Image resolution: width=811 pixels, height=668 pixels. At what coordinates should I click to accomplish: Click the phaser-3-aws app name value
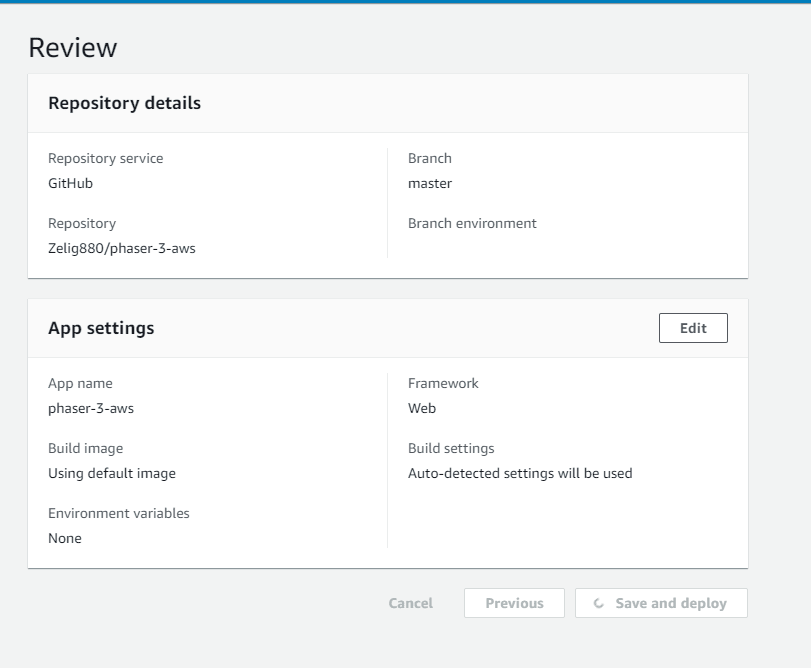(x=91, y=408)
